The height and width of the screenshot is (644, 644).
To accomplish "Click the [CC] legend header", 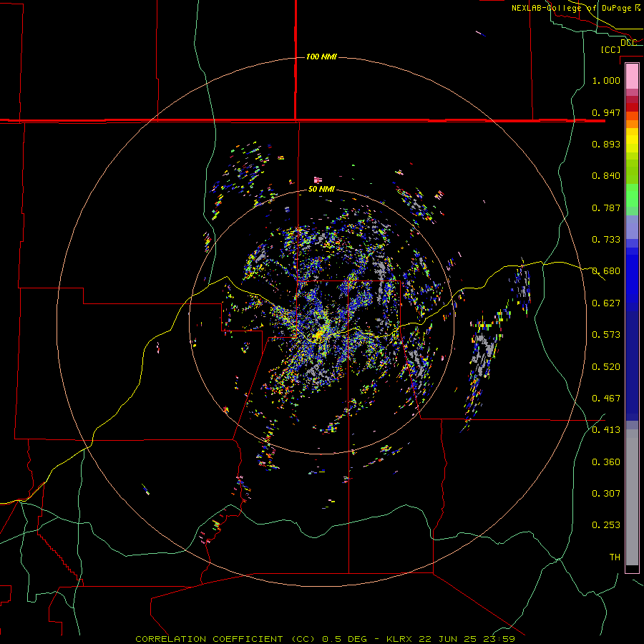I will [x=610, y=49].
